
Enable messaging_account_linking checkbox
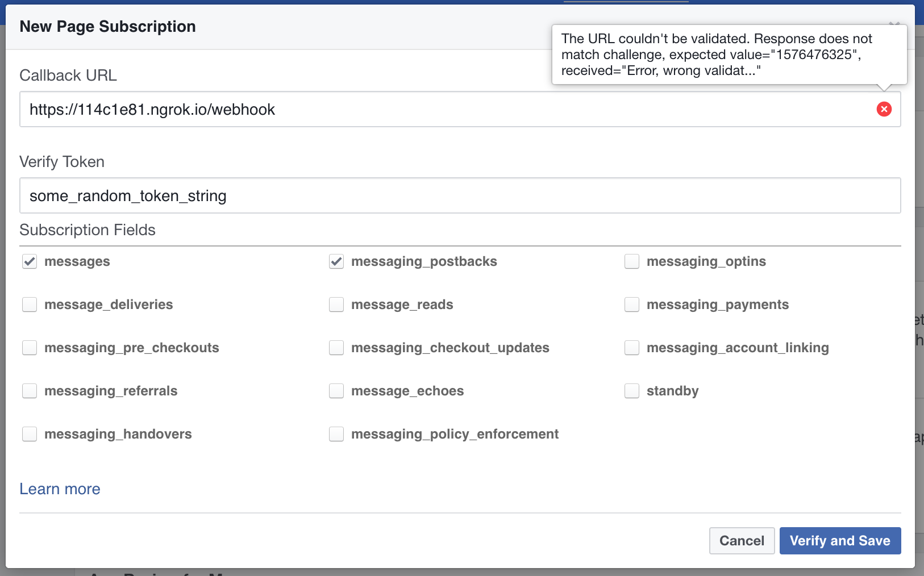[x=632, y=348]
